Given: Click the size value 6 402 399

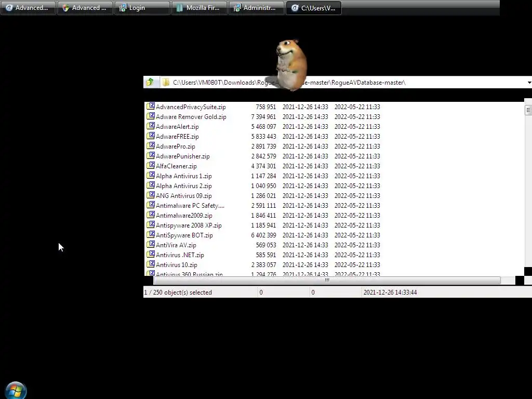Looking at the screenshot, I should coord(263,235).
